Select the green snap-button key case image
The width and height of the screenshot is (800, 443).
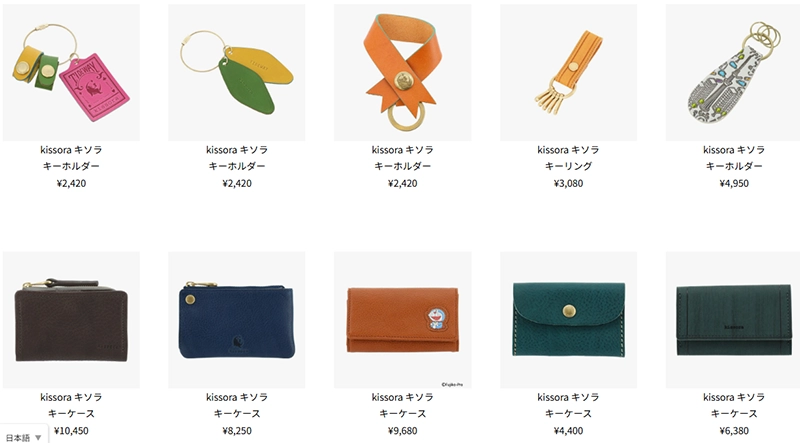click(x=568, y=319)
